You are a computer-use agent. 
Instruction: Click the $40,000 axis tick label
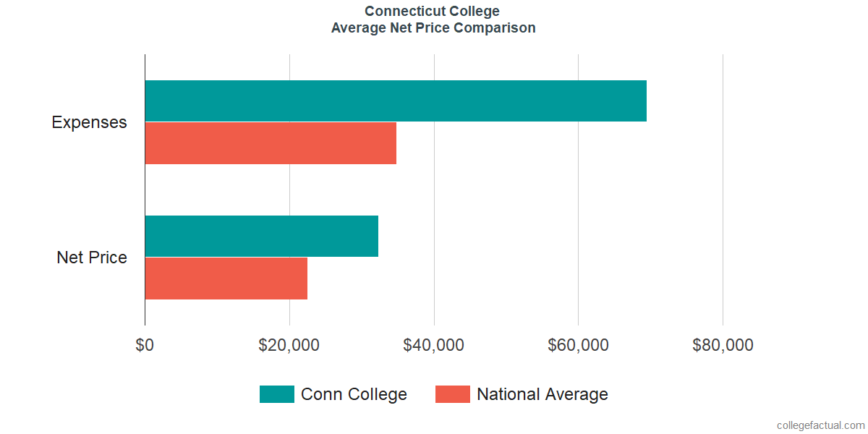434,346
